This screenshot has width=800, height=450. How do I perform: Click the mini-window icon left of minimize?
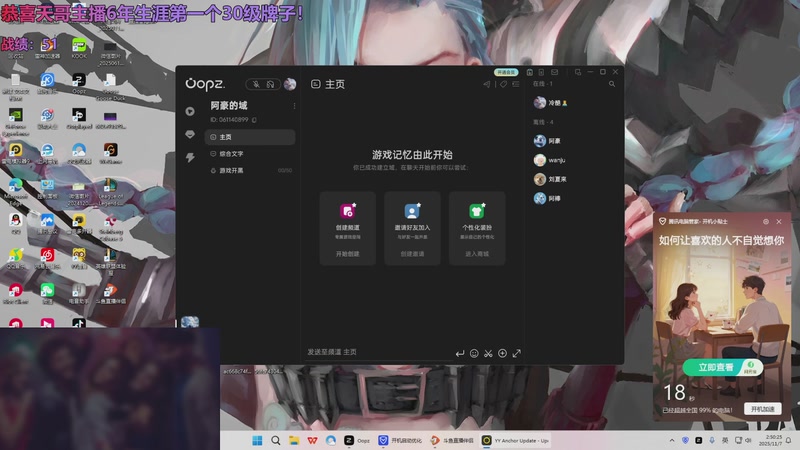point(578,72)
